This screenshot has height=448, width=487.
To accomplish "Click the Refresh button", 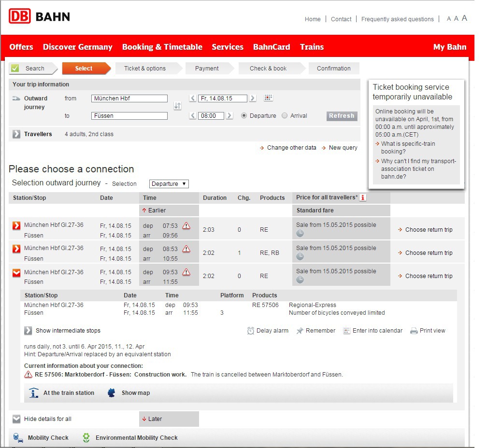I will pos(342,116).
